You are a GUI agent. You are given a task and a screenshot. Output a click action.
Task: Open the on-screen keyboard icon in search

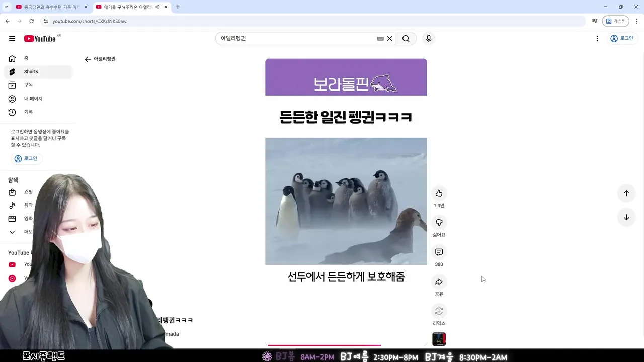(380, 39)
